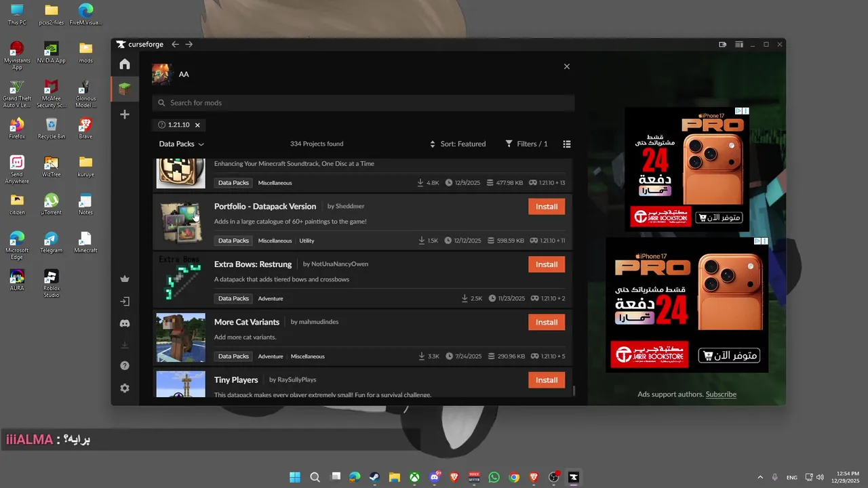868x488 pixels.
Task: Click the mini-player window icon in title bar
Action: [723, 44]
